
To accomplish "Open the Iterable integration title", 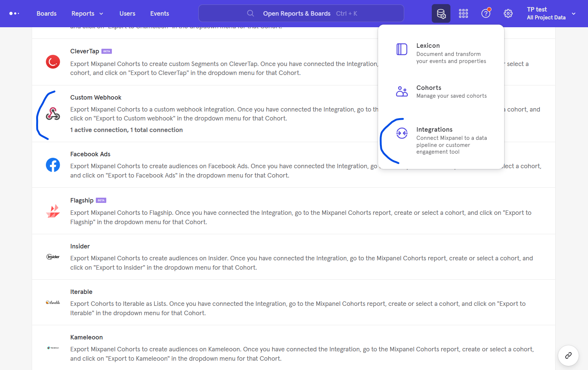I will pyautogui.click(x=81, y=292).
